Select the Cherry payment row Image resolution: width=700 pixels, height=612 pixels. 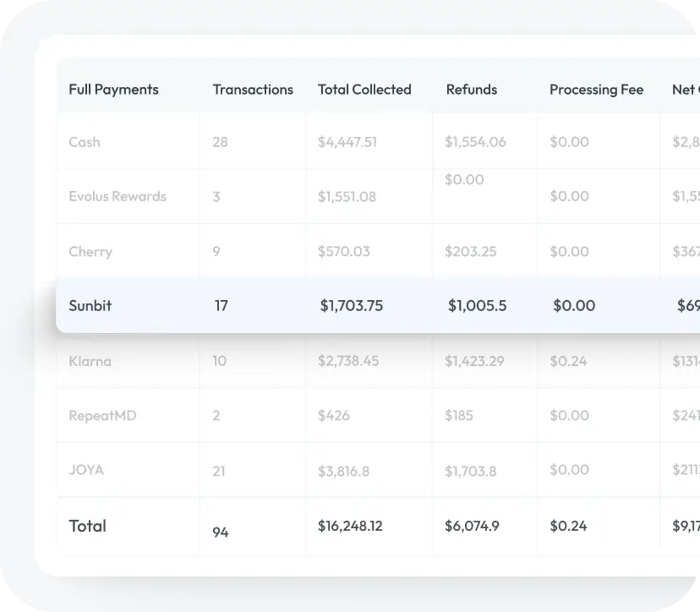[90, 252]
